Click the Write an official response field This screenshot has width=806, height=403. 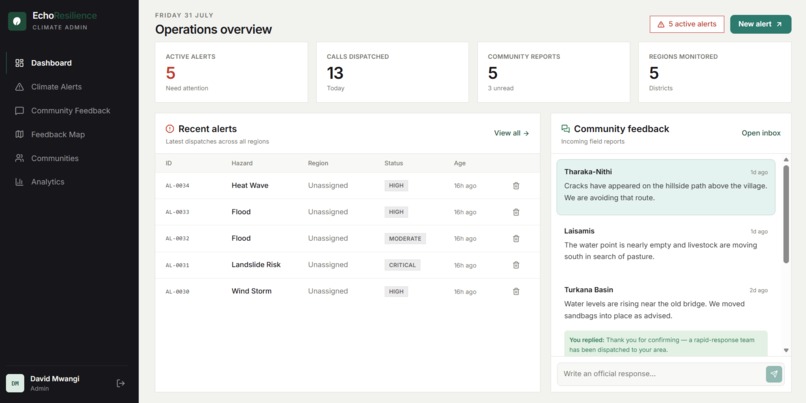(x=662, y=374)
